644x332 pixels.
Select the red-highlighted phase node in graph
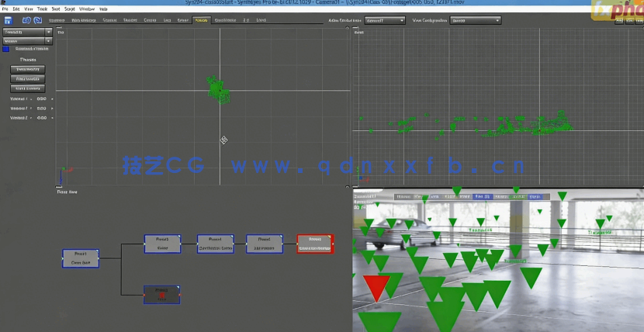pyautogui.click(x=315, y=244)
